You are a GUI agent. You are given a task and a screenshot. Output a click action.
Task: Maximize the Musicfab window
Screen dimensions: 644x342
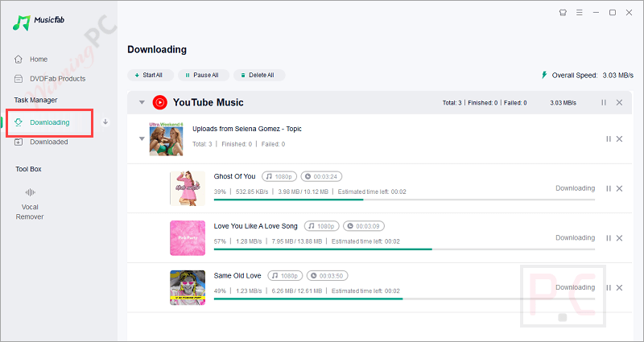[x=613, y=13]
